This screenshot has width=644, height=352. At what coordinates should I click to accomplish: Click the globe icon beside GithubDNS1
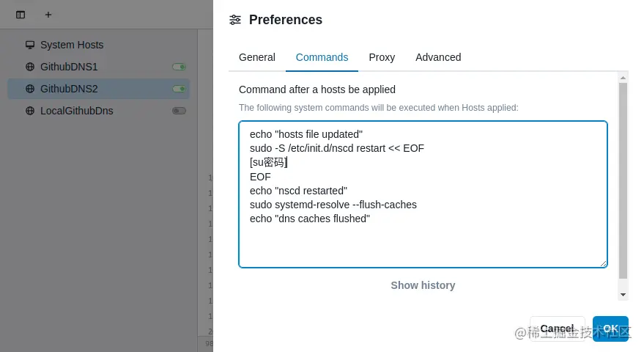click(30, 67)
